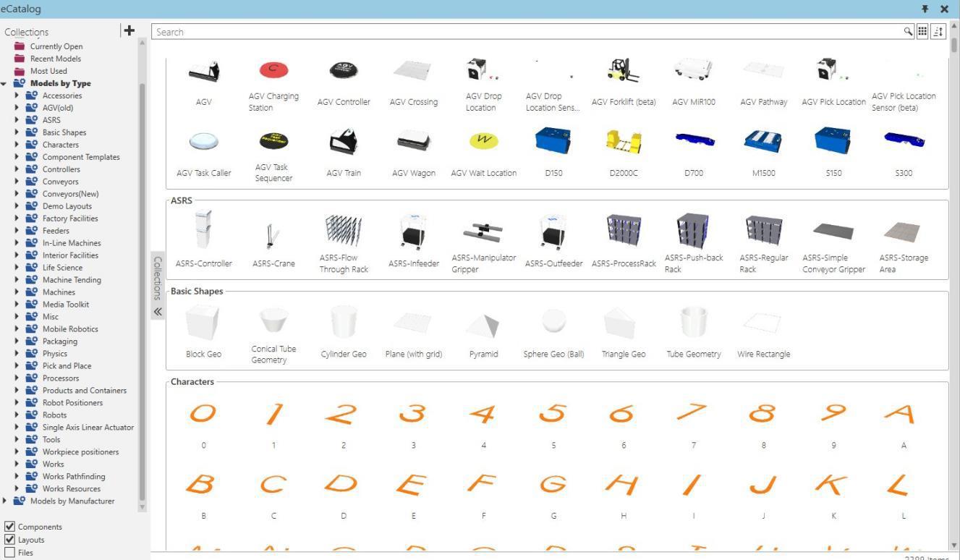Viewport: 960px width, 560px height.
Task: Click the magnifier icon in search box
Action: click(x=908, y=32)
